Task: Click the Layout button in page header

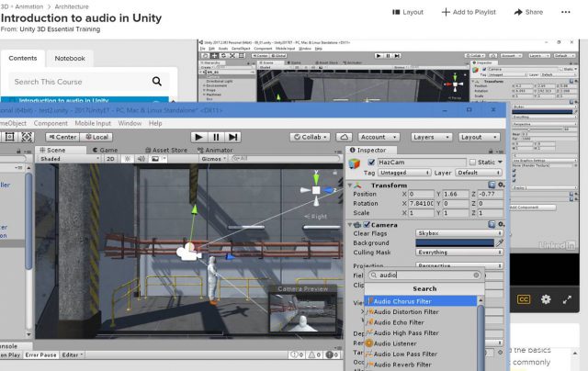Action: click(408, 12)
